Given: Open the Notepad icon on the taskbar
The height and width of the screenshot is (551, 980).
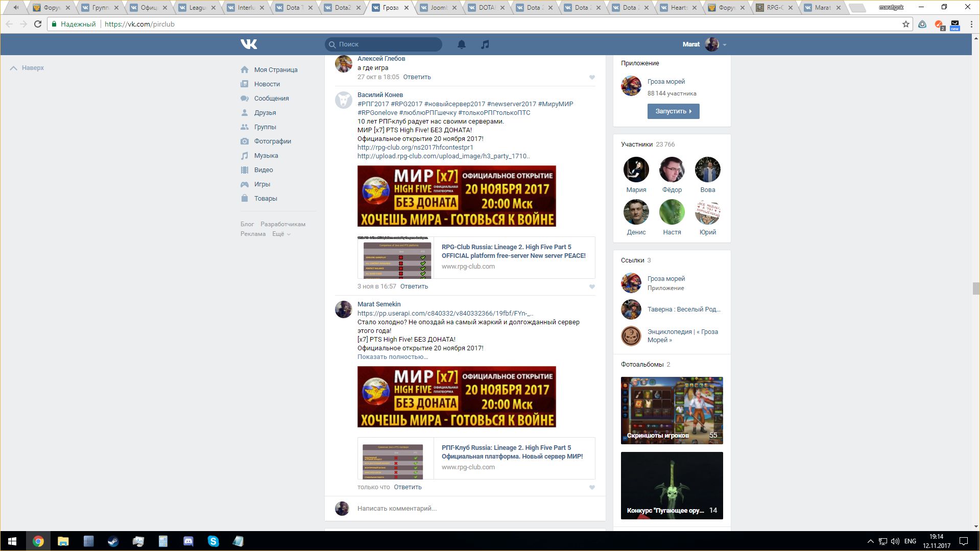Looking at the screenshot, I should tap(238, 541).
